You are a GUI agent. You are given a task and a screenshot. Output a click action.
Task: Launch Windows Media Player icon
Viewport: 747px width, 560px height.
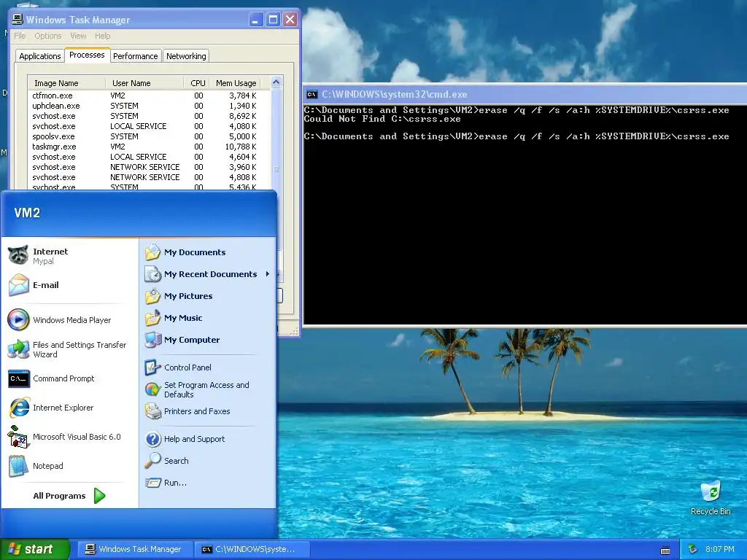point(18,320)
